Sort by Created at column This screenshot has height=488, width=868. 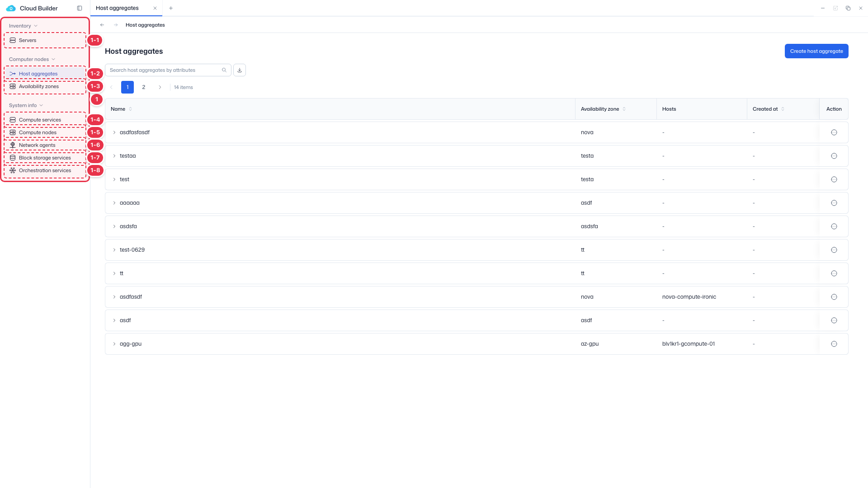point(783,109)
